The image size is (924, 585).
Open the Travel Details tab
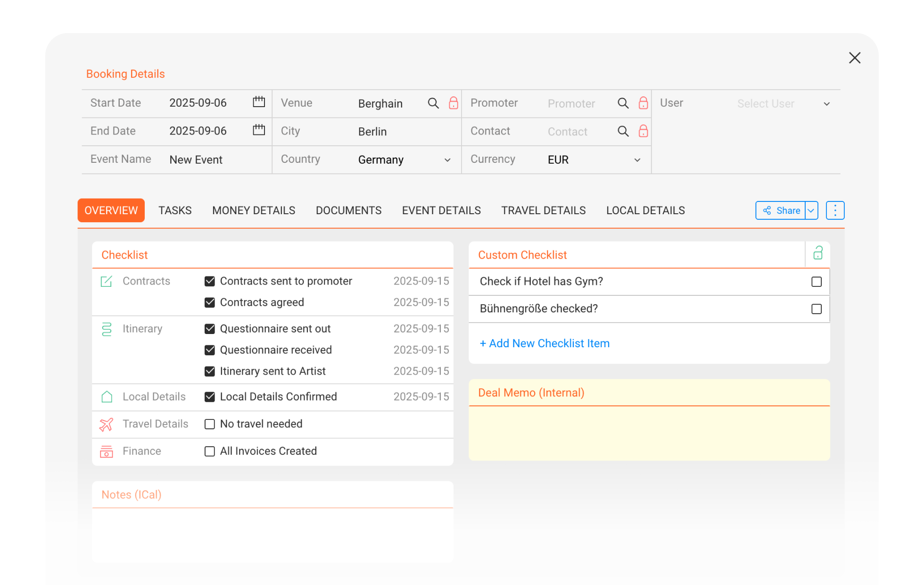click(x=543, y=210)
